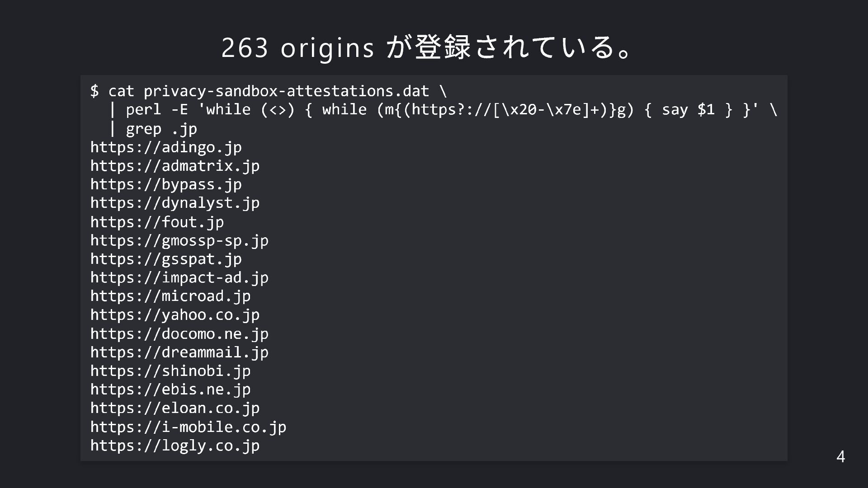Click the https://admatrix.jp URL line
868x488 pixels.
tap(175, 166)
